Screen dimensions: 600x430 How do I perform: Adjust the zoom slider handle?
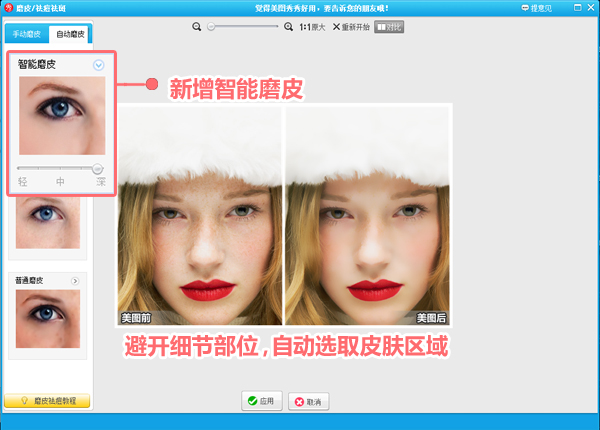[x=211, y=27]
